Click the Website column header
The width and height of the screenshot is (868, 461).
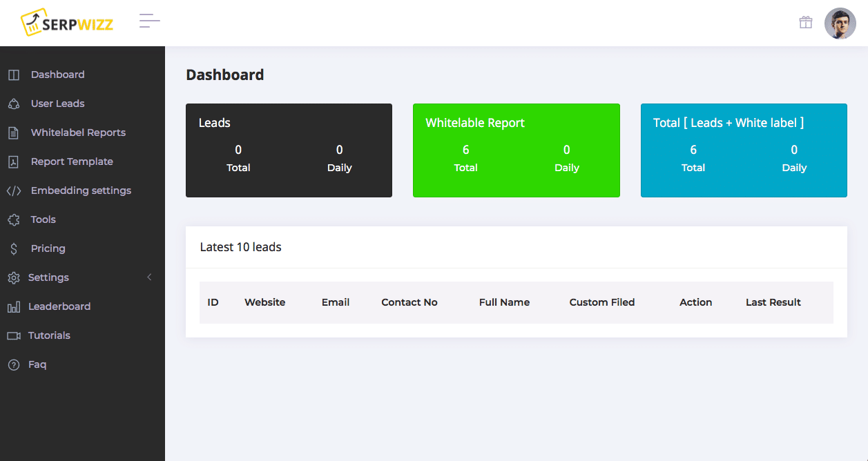tap(264, 302)
